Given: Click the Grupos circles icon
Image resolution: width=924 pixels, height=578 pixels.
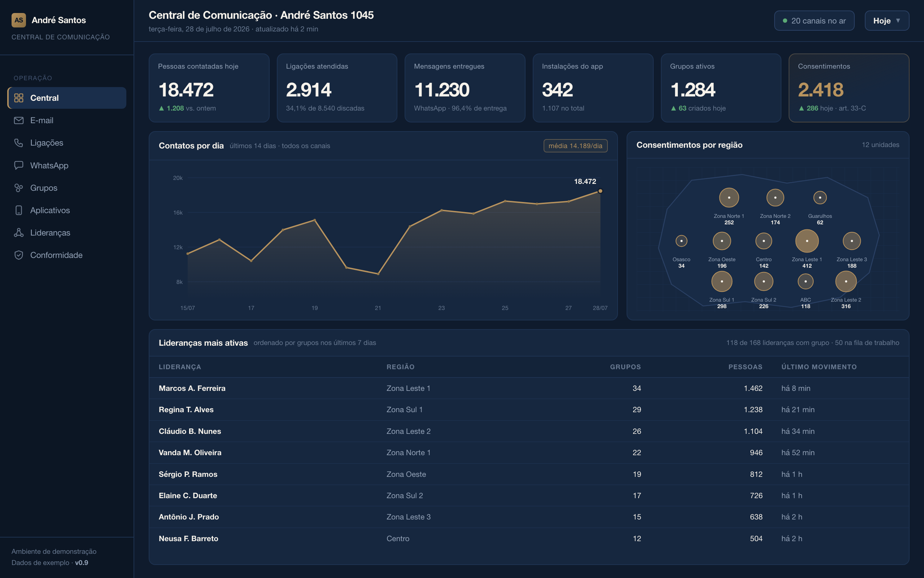Looking at the screenshot, I should coord(19,188).
